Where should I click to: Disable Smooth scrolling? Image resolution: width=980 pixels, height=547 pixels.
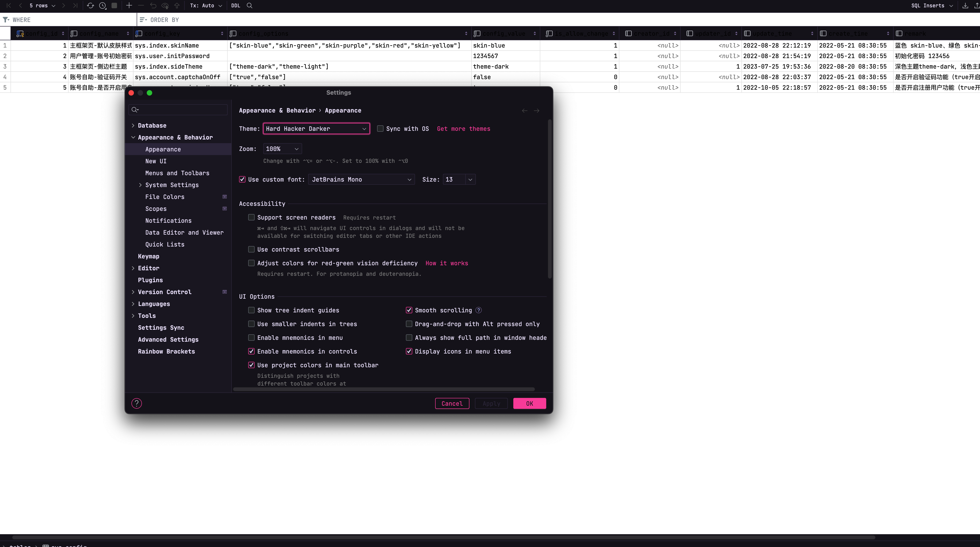pos(409,310)
